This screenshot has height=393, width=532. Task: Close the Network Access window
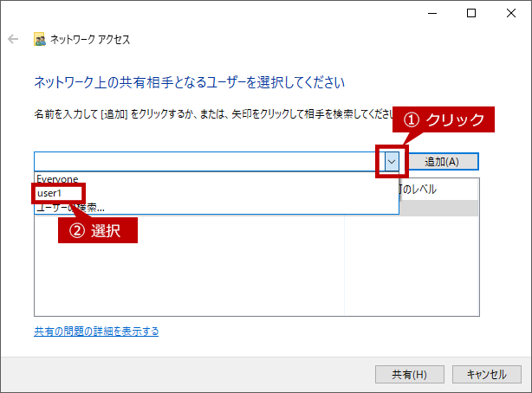[x=511, y=13]
